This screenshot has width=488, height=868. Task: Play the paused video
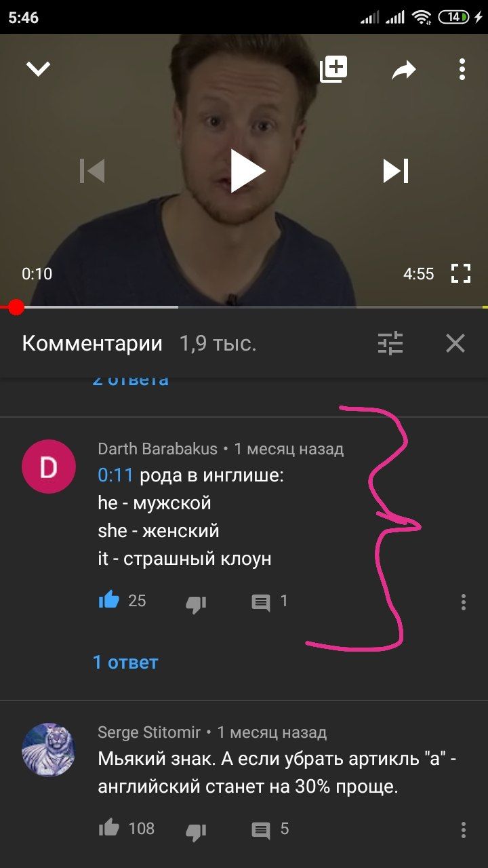(x=246, y=171)
